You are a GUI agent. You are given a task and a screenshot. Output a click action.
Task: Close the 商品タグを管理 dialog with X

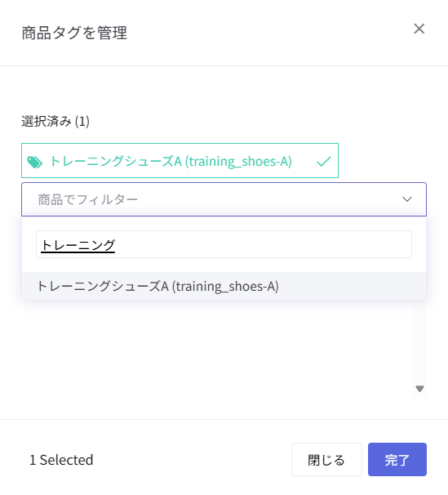419,29
